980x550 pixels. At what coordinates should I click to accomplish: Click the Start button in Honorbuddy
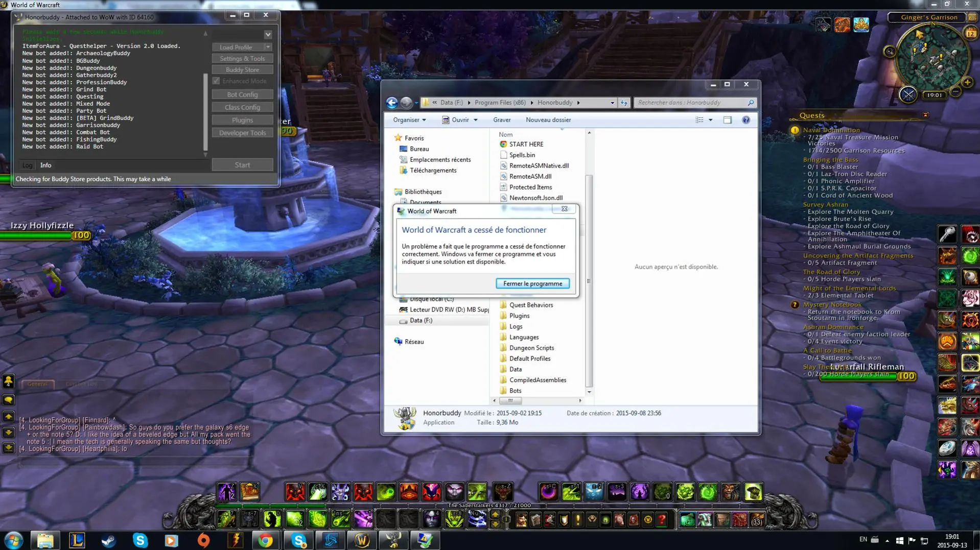click(242, 165)
